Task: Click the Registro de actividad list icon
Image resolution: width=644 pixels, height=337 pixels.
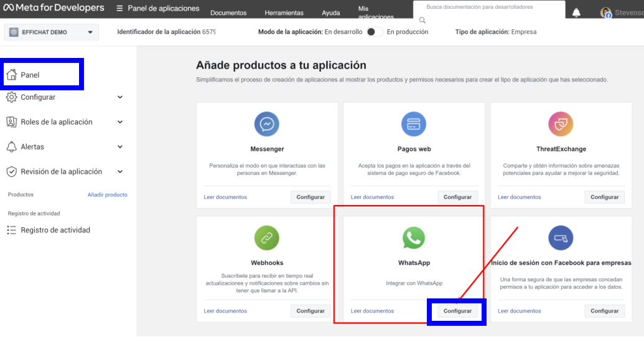Action: [x=11, y=230]
